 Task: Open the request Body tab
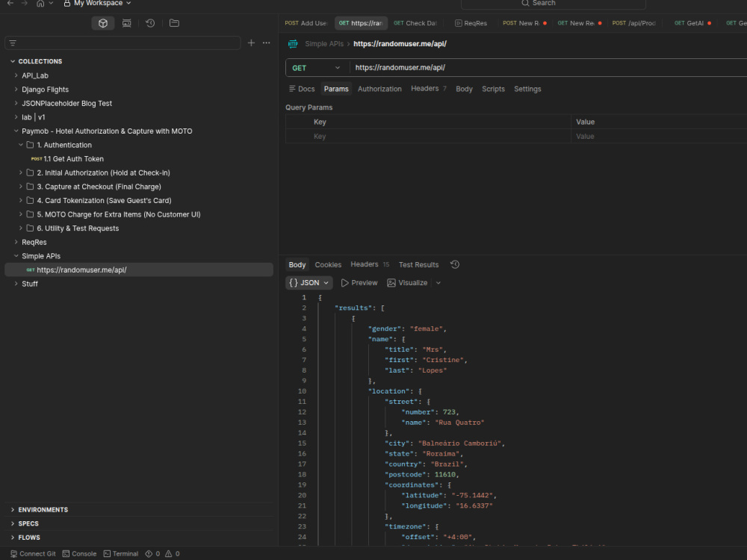pos(464,89)
